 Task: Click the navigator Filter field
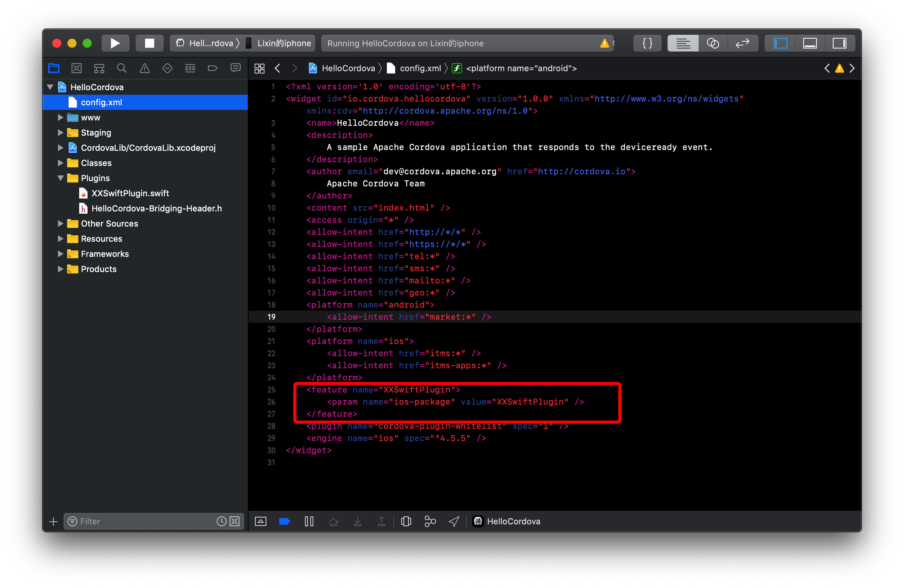pyautogui.click(x=144, y=521)
